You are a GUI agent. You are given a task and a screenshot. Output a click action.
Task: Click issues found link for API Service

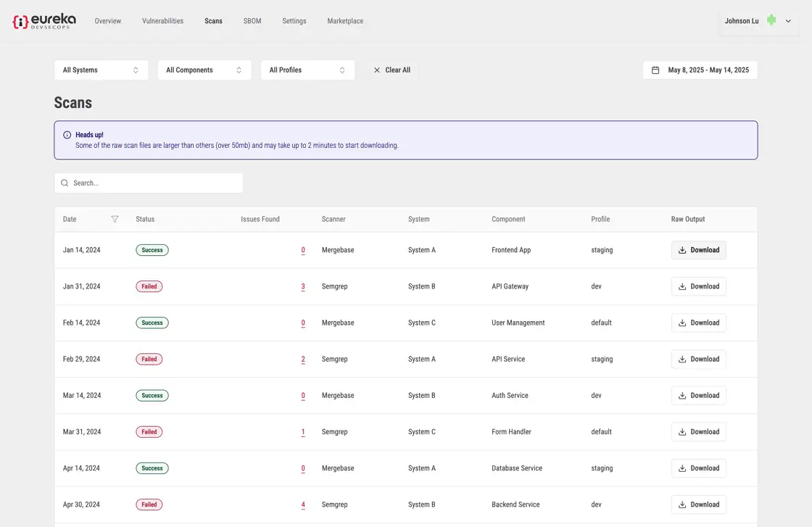pyautogui.click(x=303, y=360)
